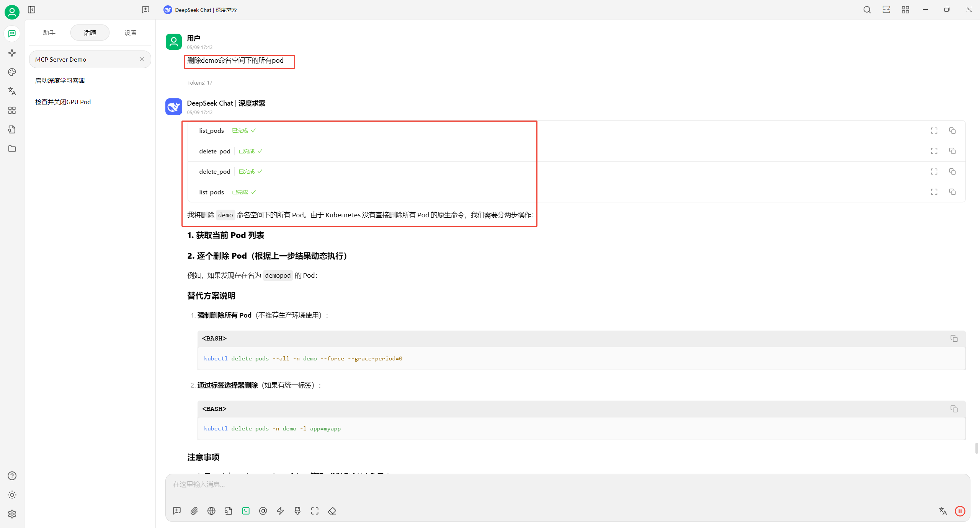The width and height of the screenshot is (980, 528).
Task: Click the translate icon in left sidebar
Action: [x=12, y=91]
